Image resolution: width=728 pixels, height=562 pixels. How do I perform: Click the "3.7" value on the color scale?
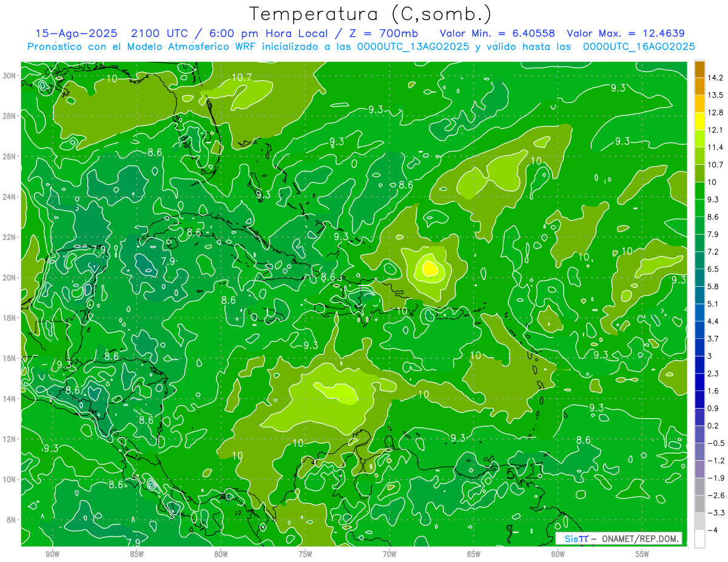(713, 338)
